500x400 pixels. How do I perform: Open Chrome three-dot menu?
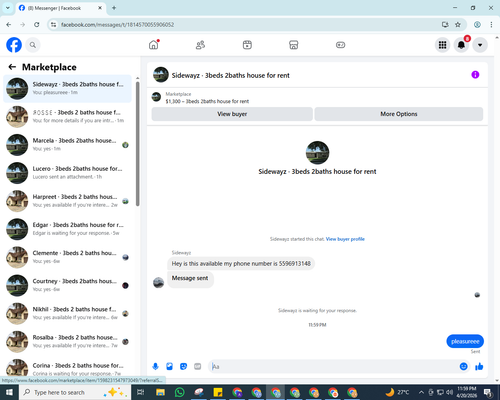point(491,25)
